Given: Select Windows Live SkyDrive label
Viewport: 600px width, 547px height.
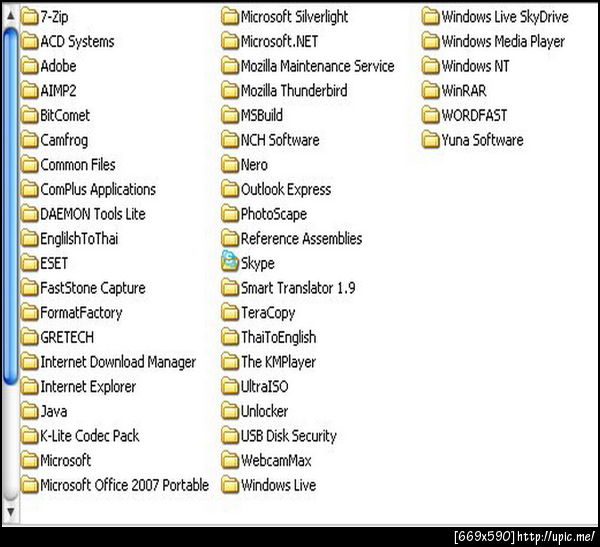Looking at the screenshot, I should tap(505, 17).
